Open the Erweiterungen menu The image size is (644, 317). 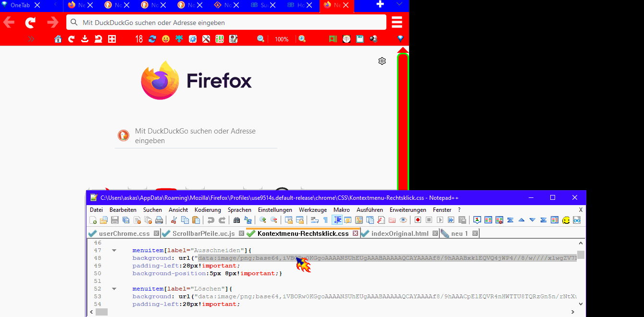pos(408,210)
